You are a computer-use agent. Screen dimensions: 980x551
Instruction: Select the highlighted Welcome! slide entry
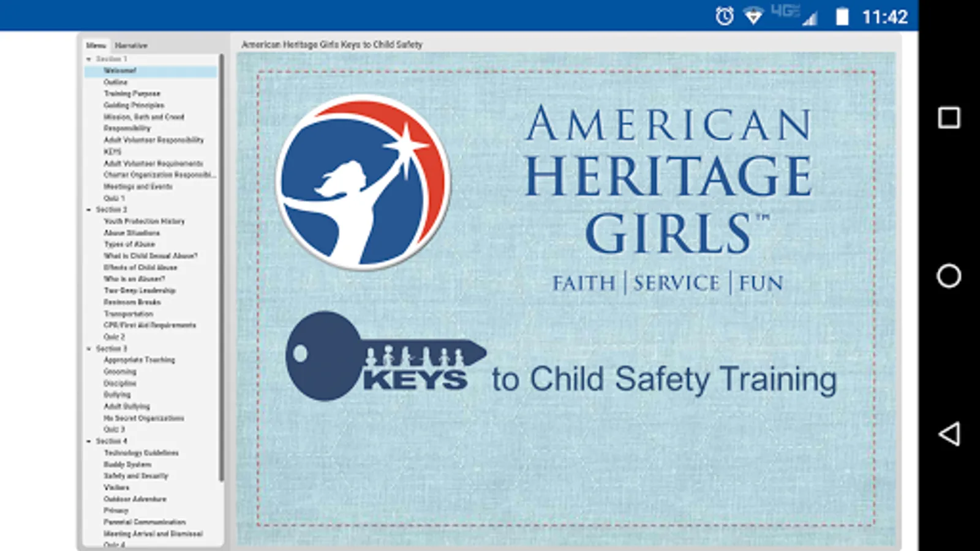(151, 71)
